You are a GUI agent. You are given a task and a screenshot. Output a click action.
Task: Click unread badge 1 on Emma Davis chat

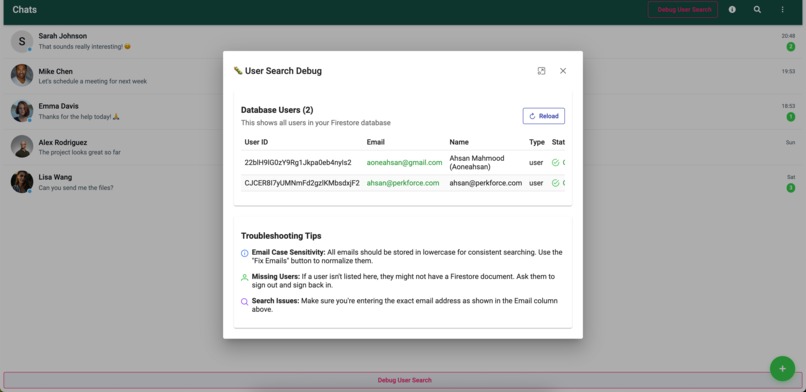point(791,117)
